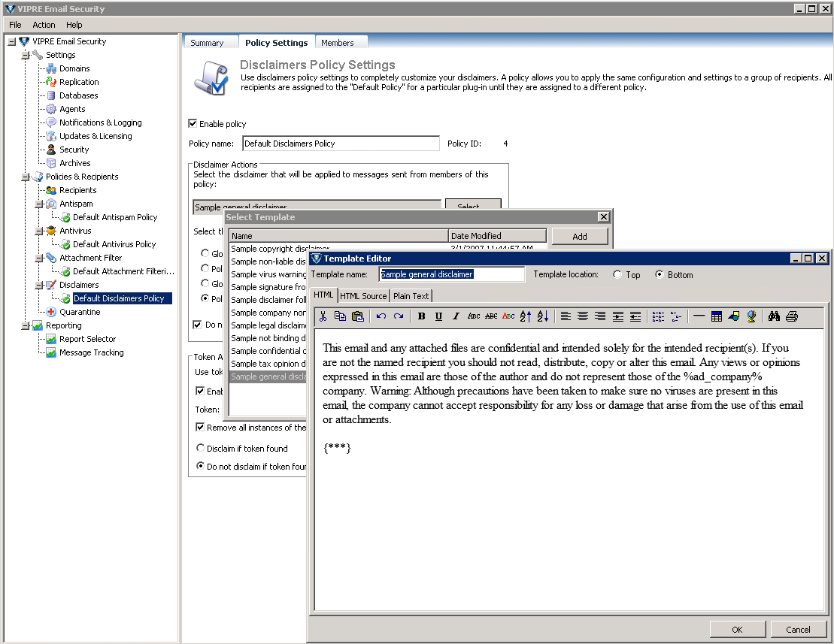The image size is (834, 644).
Task: Switch to the Plain Text tab
Action: coord(411,296)
